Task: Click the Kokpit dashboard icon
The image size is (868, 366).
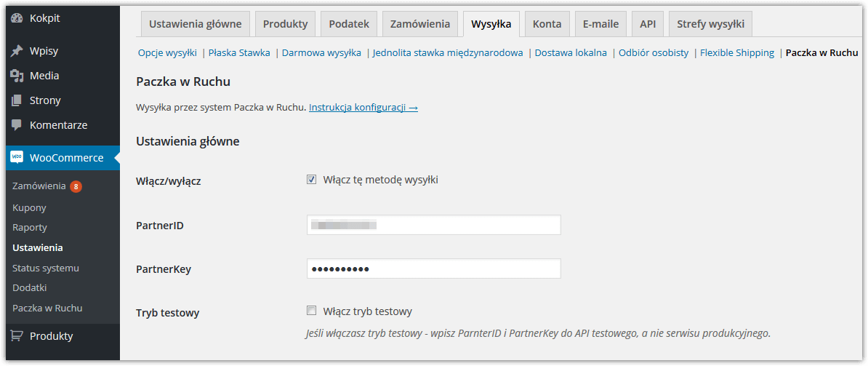Action: click(17, 18)
